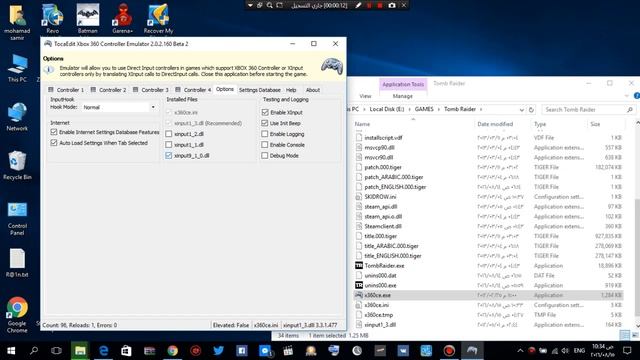This screenshot has height=360, width=640.
Task: Click the recorder pencil annotate icon
Action: pos(358,5)
